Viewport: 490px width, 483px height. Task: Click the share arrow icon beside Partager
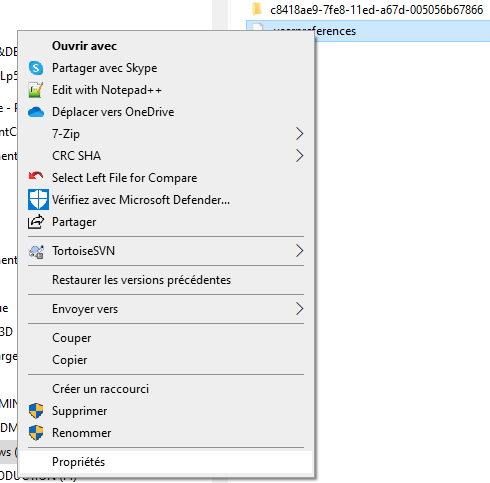tap(36, 222)
